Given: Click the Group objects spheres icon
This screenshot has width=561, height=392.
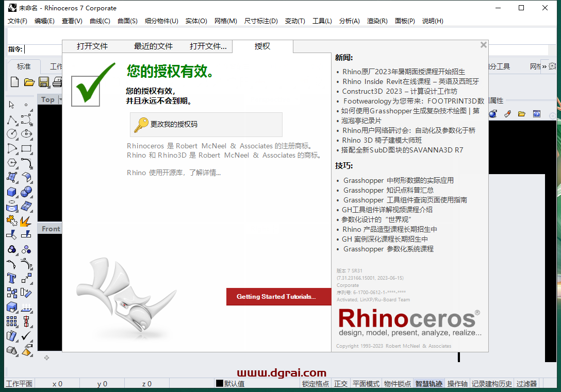Looking at the screenshot, I should (26, 249).
